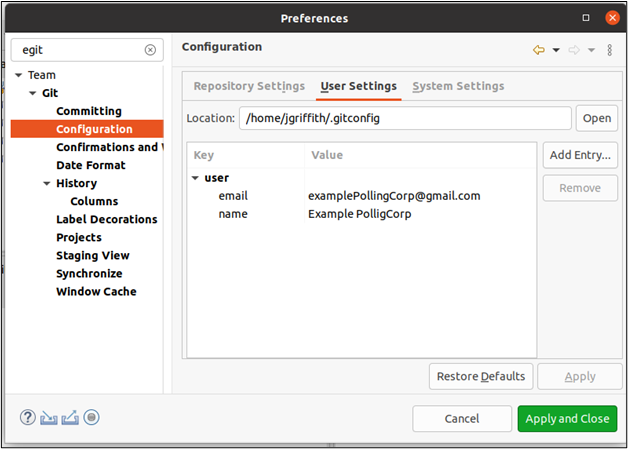Open the forward history dropdown arrow
Viewport: 628px width, 449px height.
[591, 50]
